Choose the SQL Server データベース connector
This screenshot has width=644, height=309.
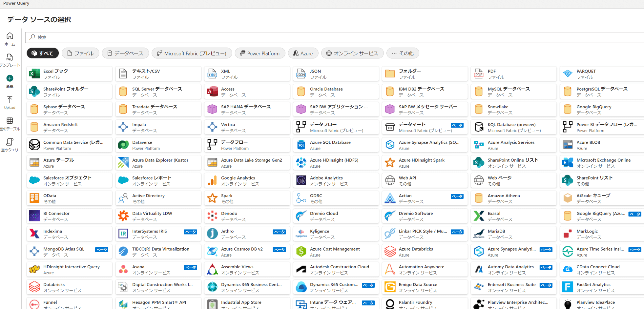pos(158,92)
